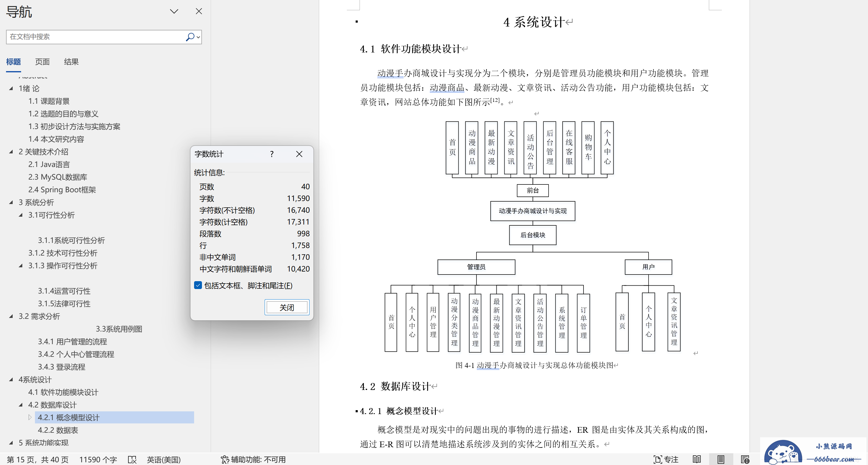Go to heading 3.1.4运营可行性
868x465 pixels.
(64, 291)
